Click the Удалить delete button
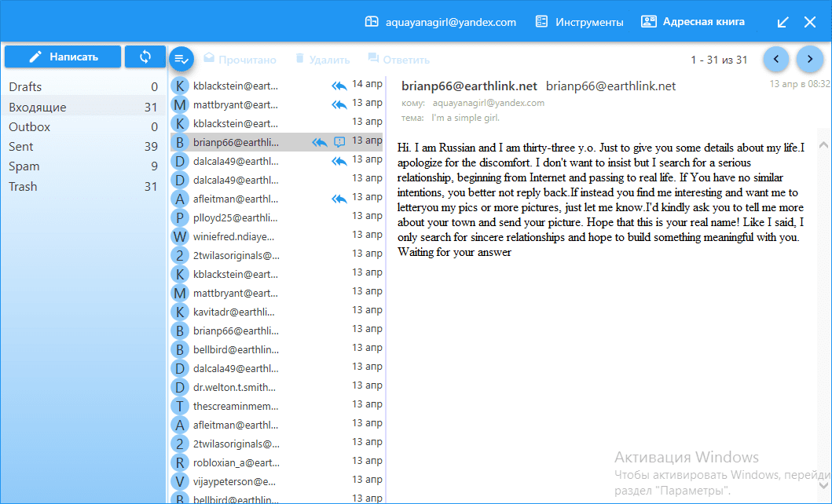Viewport: 832px width, 504px height. coord(323,60)
